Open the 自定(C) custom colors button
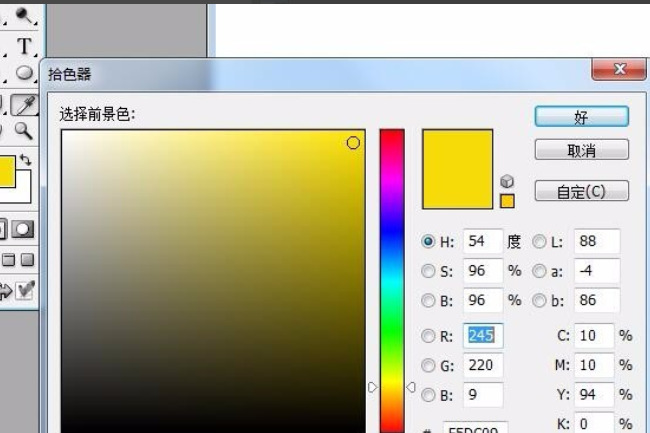 pos(581,191)
